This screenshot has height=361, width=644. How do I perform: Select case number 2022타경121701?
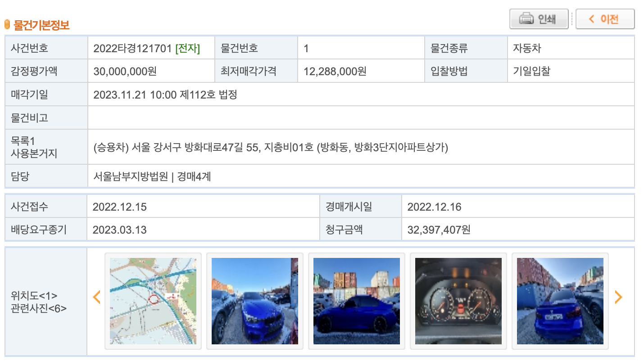(x=132, y=48)
